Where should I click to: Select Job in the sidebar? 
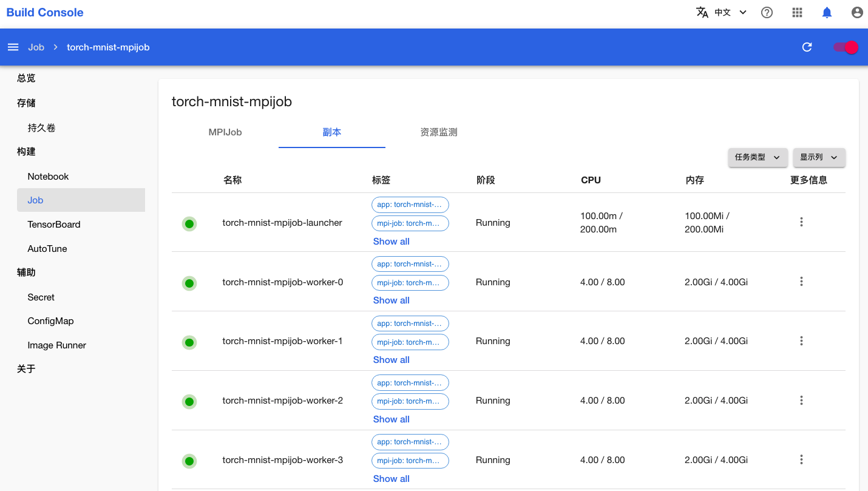click(x=81, y=200)
